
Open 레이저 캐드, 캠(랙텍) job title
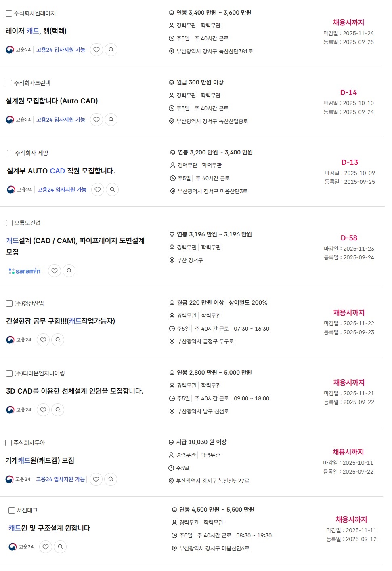point(36,31)
